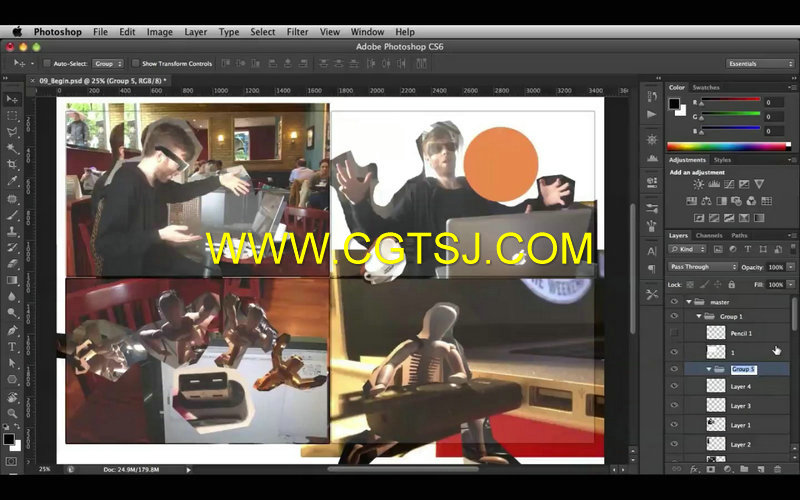Open the File menu
Viewport: 800px width, 500px height.
click(x=101, y=32)
